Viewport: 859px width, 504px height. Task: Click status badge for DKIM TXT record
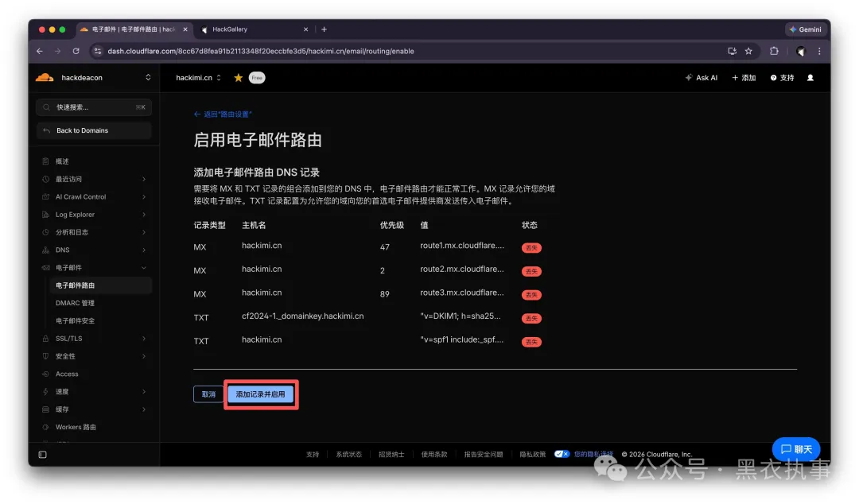click(x=531, y=318)
